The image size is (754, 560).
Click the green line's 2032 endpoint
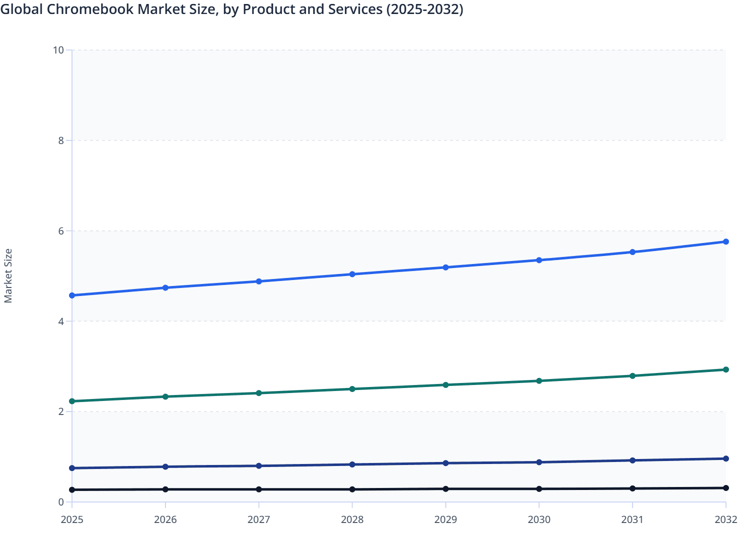[x=726, y=369]
